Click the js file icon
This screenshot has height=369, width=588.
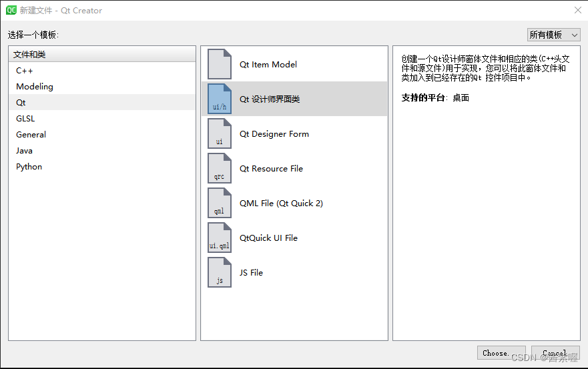click(220, 272)
